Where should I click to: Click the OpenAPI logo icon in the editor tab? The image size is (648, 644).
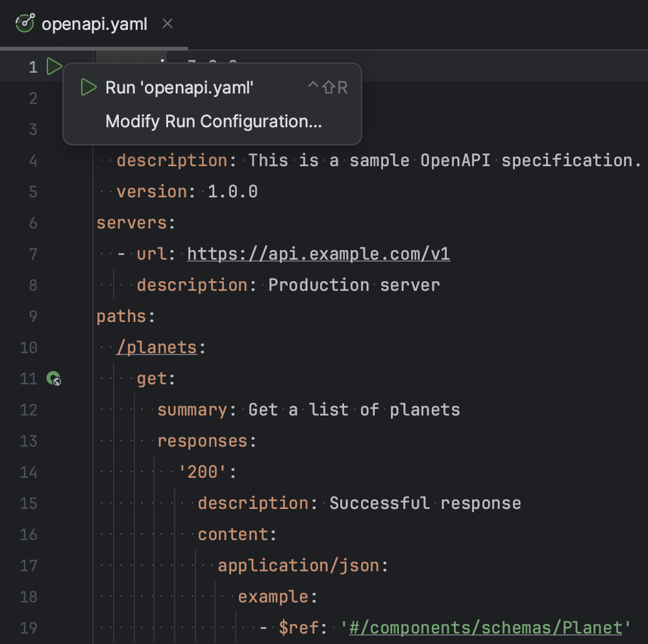click(25, 22)
